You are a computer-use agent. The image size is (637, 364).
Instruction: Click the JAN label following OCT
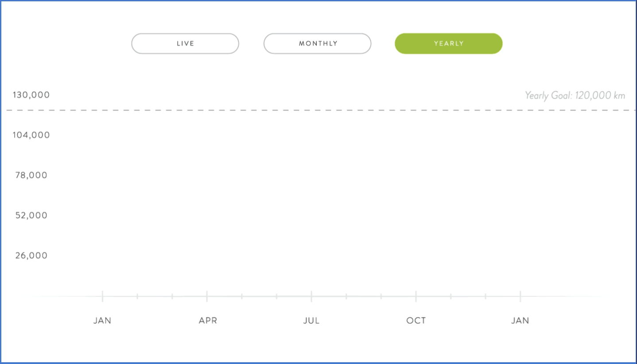(x=520, y=321)
